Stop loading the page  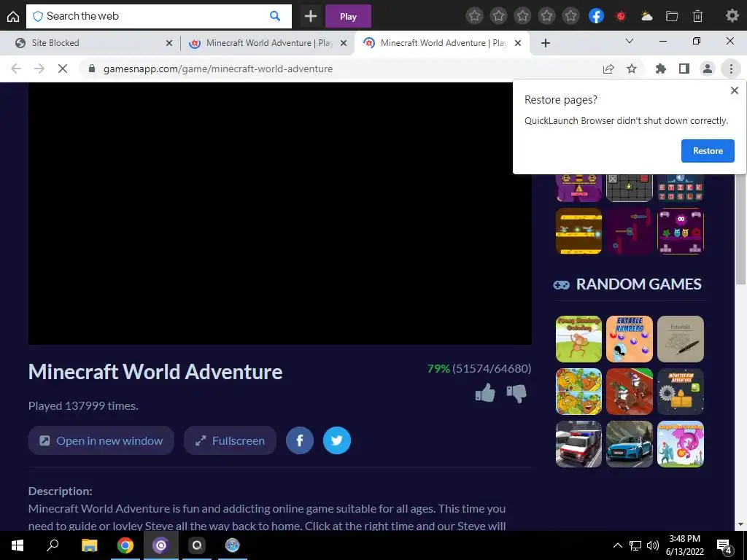63,69
